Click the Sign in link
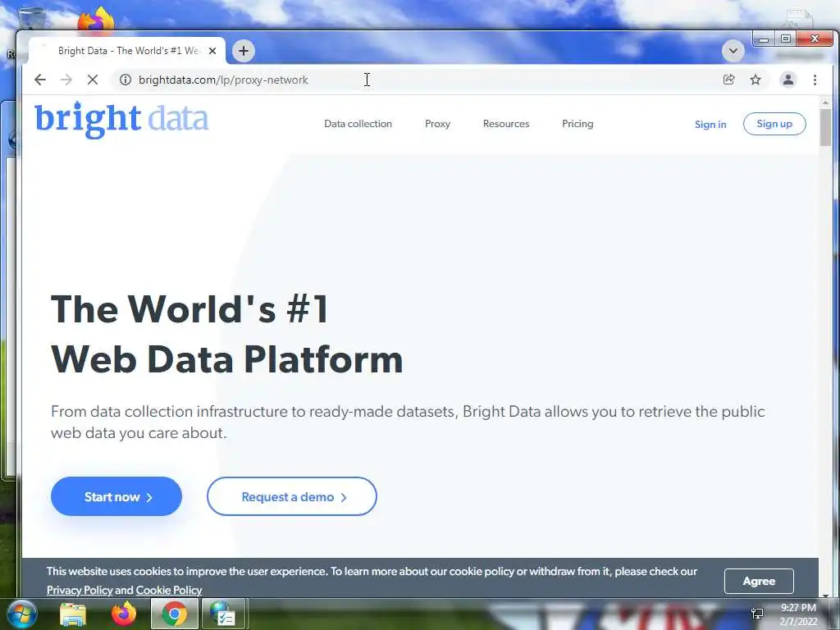Viewport: 840px width, 630px height. pos(710,125)
